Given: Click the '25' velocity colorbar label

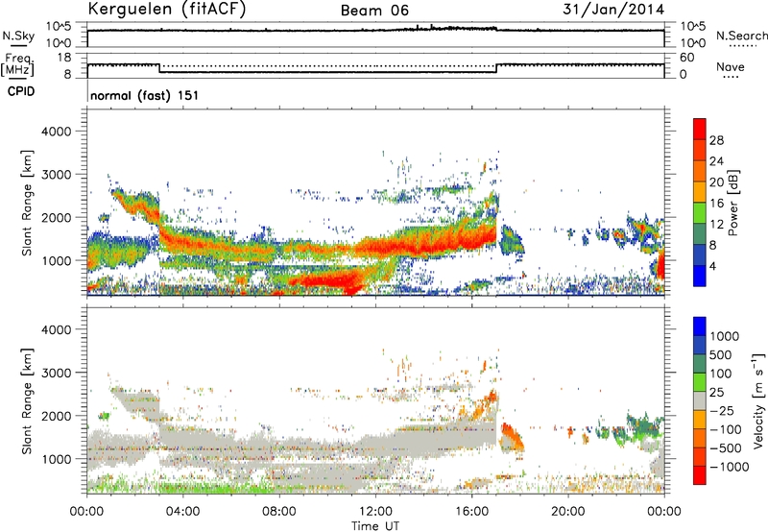Looking at the screenshot, I should (717, 392).
